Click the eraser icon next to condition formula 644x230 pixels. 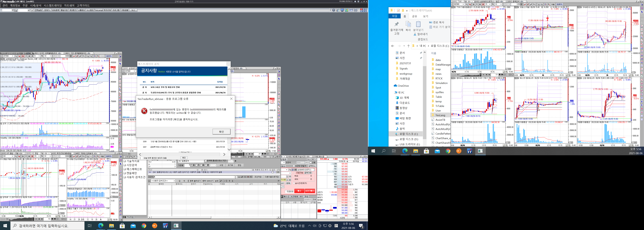point(242,177)
